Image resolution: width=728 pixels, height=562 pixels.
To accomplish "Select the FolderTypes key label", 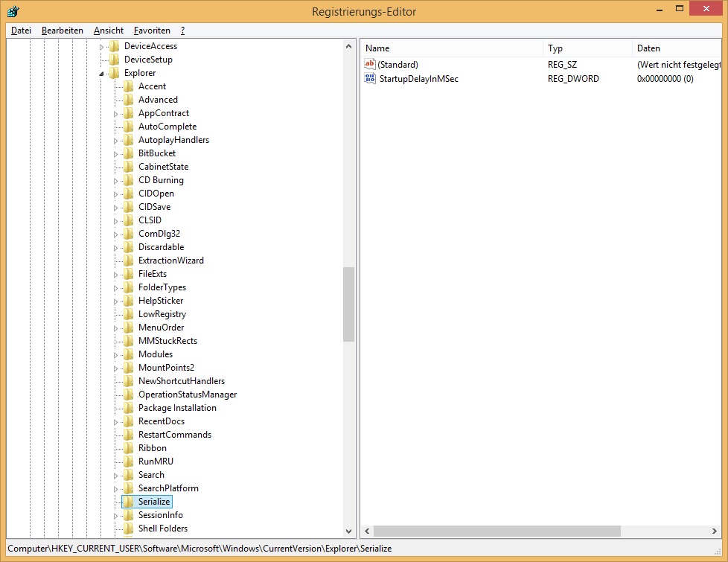I will [162, 287].
